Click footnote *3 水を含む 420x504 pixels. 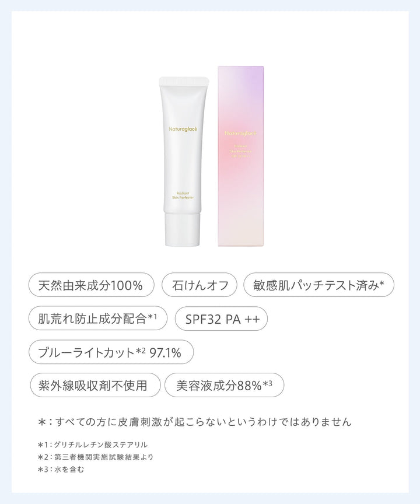click(x=61, y=469)
